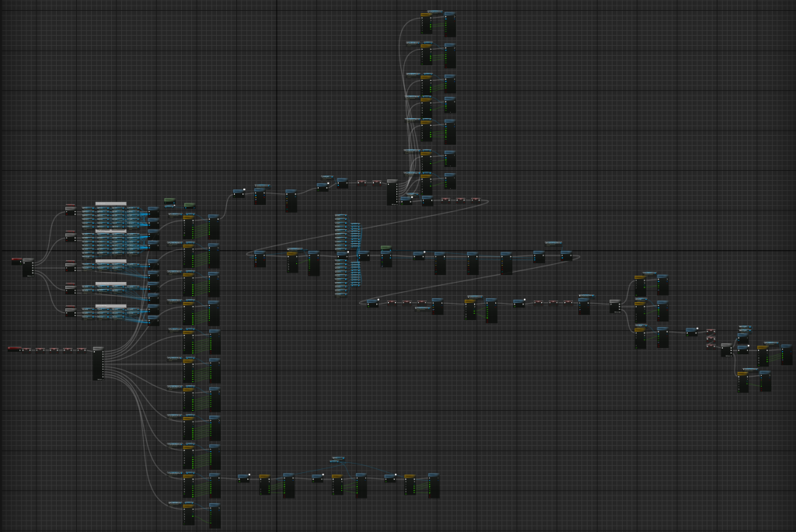Select the gray branching node before three right outputs
Screen dimensions: 796x532
coord(615,306)
